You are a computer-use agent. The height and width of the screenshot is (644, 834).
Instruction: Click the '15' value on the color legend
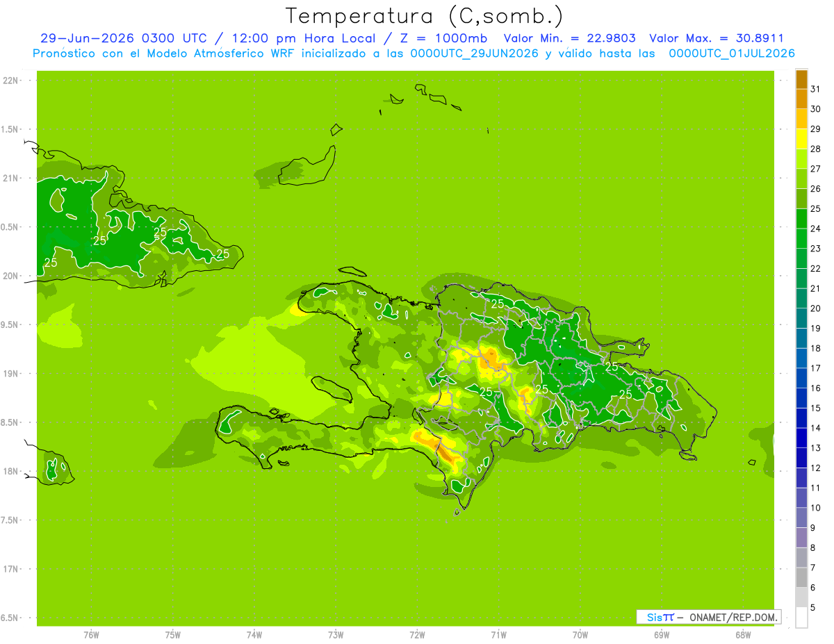816,408
